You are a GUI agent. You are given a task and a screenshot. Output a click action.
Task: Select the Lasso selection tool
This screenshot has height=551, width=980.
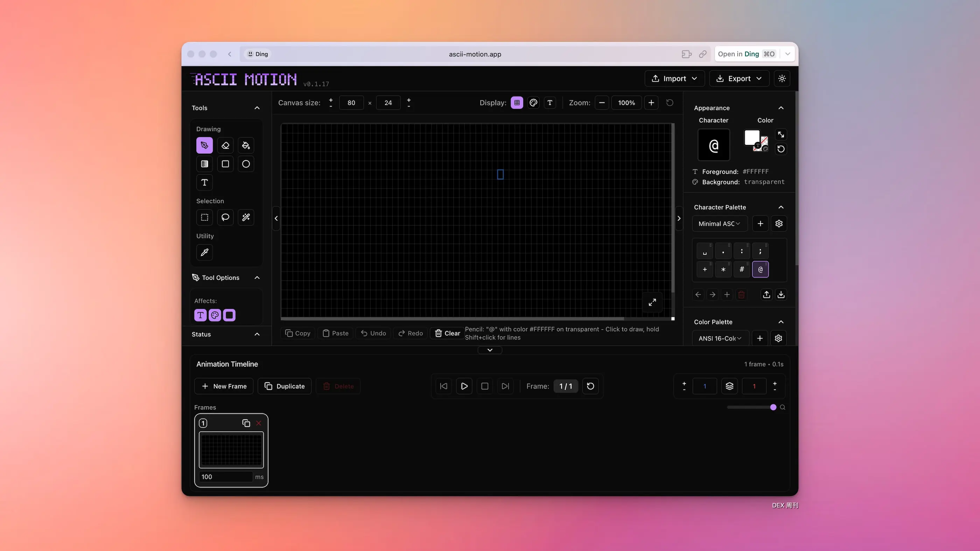(225, 217)
